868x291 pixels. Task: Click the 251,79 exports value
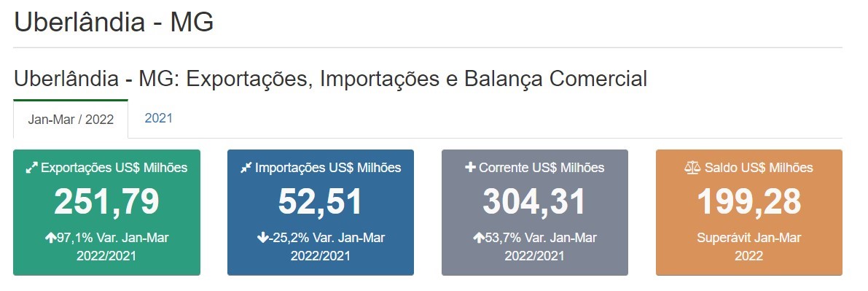tap(107, 202)
